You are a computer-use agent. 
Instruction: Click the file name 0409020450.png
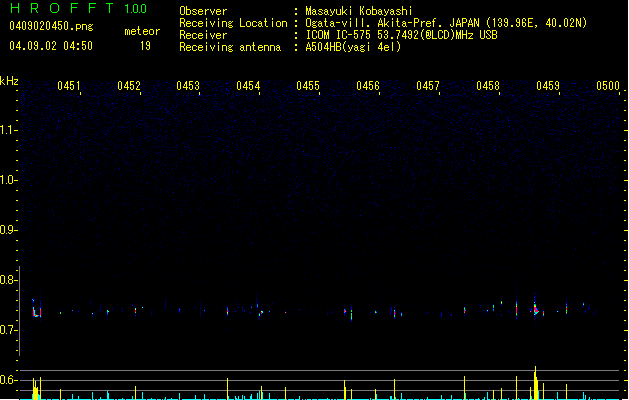[x=51, y=26]
